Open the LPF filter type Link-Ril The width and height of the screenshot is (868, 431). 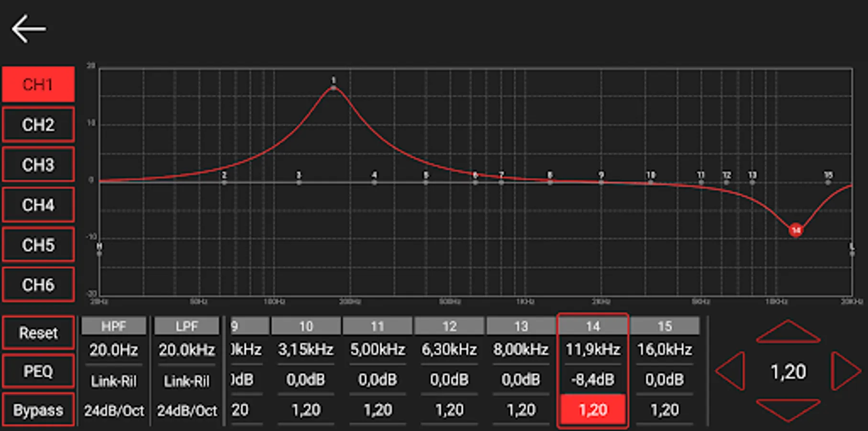click(187, 381)
